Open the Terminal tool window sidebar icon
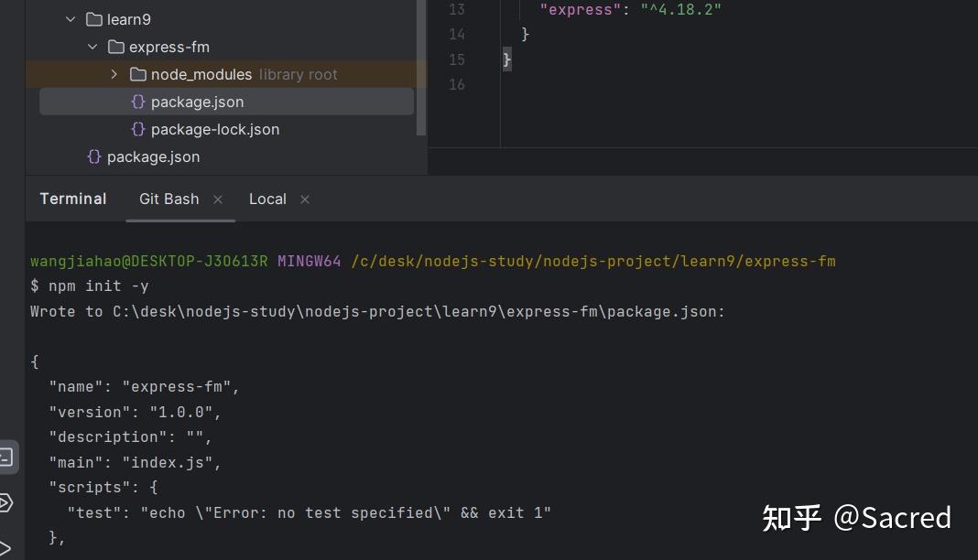This screenshot has width=978, height=560. 6,457
